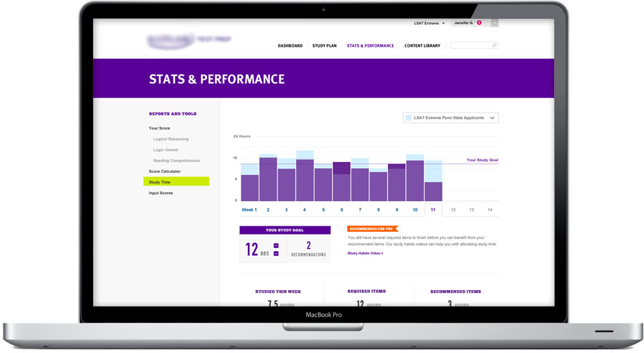Open the Study Plan navigation item
This screenshot has height=353, width=644.
click(x=324, y=46)
